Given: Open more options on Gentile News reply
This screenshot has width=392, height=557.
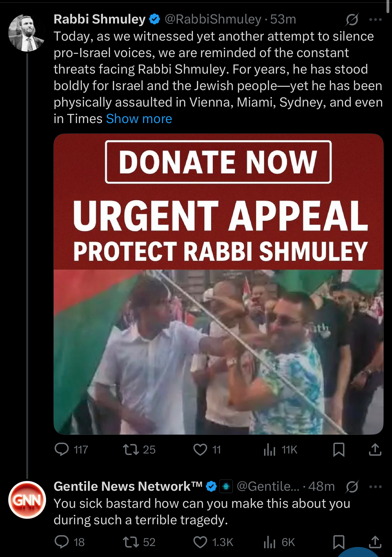Looking at the screenshot, I should point(375,486).
